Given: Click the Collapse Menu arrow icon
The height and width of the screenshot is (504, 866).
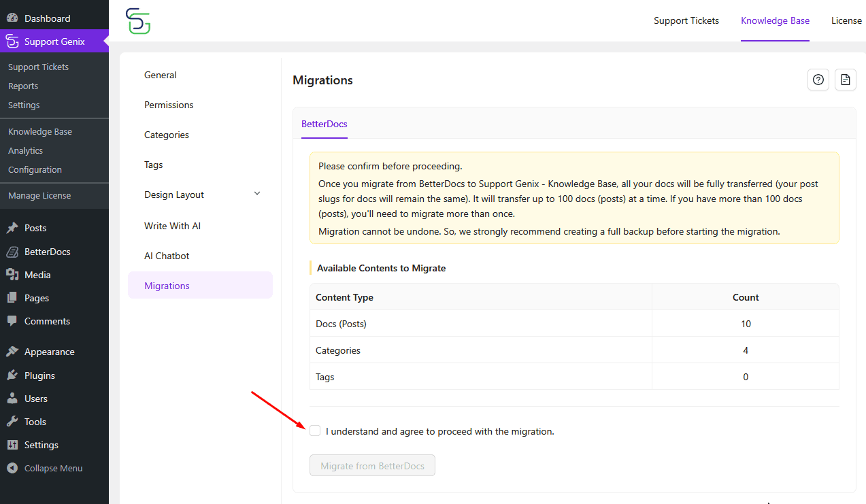Looking at the screenshot, I should click(12, 468).
